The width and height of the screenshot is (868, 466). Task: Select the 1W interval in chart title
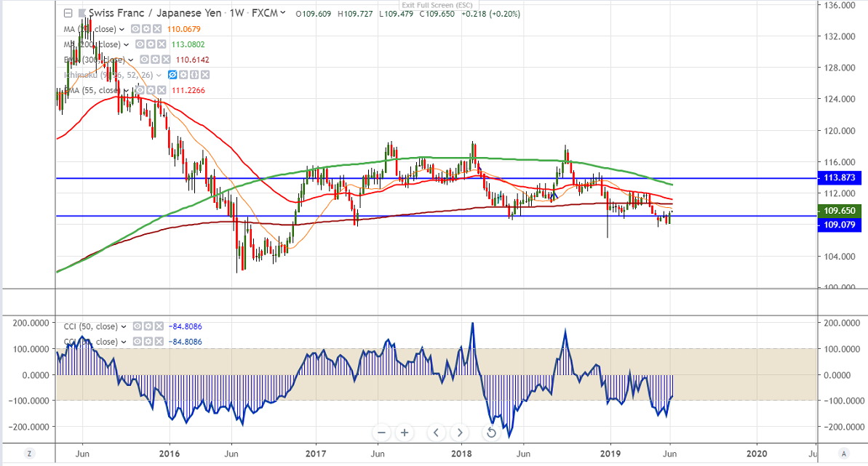coord(237,13)
